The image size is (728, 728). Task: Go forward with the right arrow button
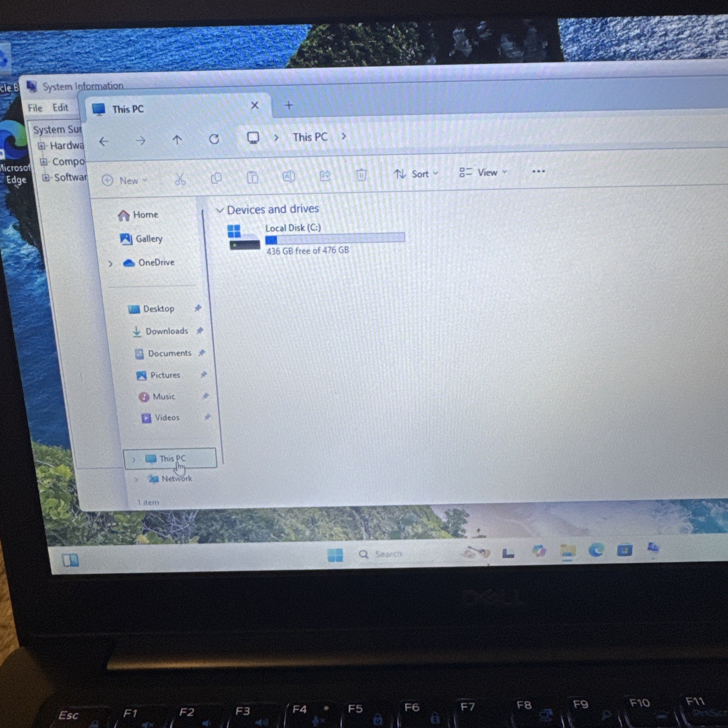coord(141,141)
